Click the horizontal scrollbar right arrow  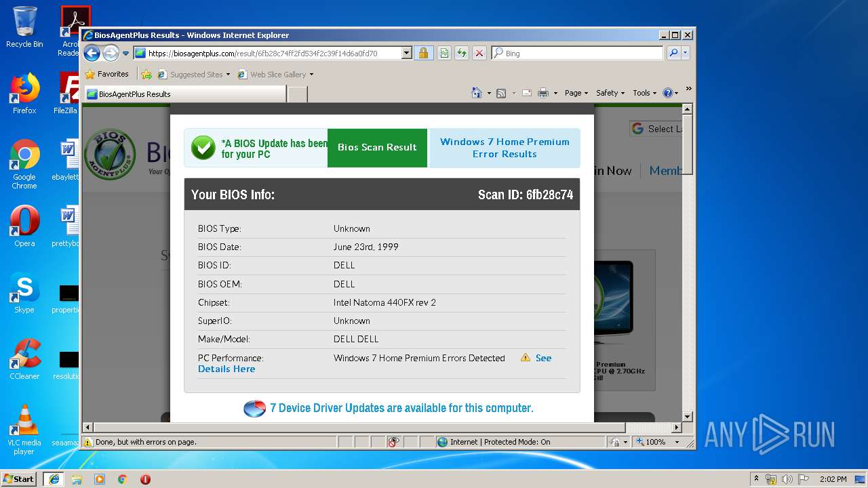[x=676, y=428]
